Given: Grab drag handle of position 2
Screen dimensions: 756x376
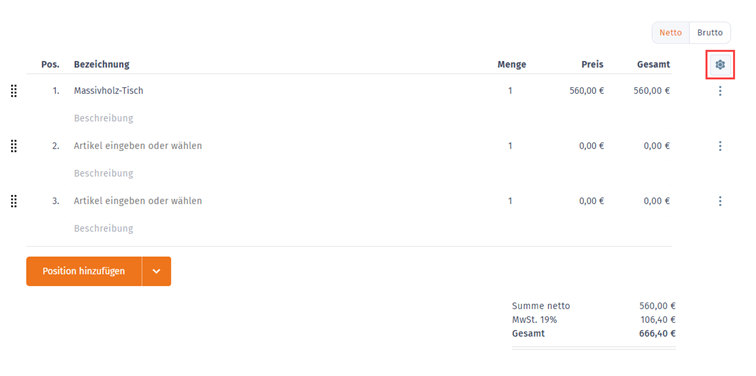Looking at the screenshot, I should tap(14, 146).
